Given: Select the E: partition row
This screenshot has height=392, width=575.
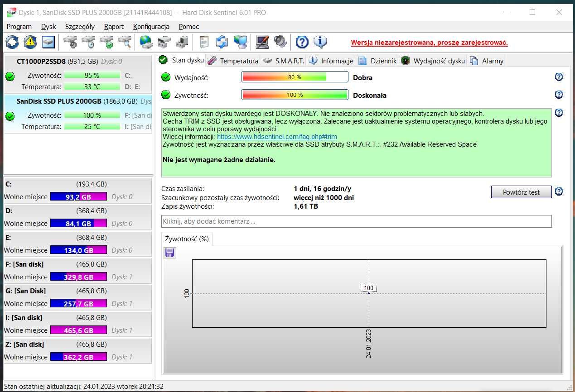Looking at the screenshot, I should coord(77,244).
